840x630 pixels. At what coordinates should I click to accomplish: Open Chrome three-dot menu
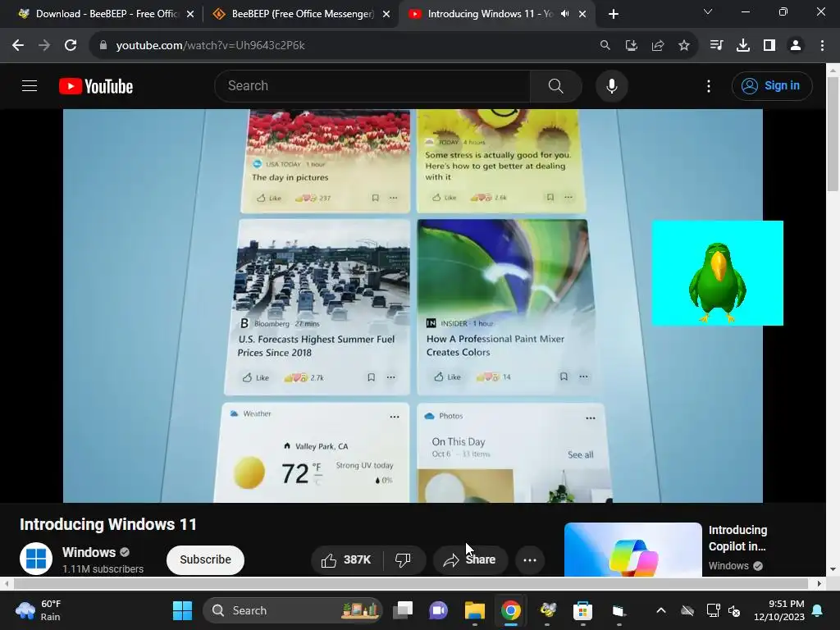[822, 46]
